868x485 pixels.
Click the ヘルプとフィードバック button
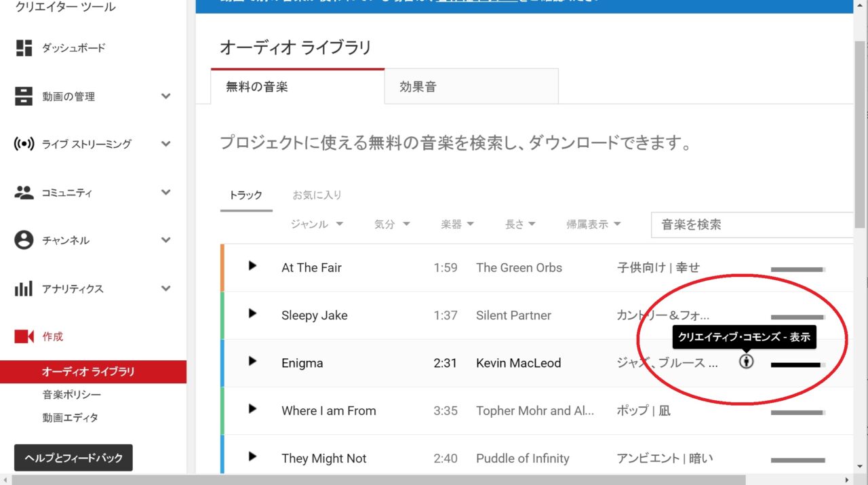(x=73, y=458)
